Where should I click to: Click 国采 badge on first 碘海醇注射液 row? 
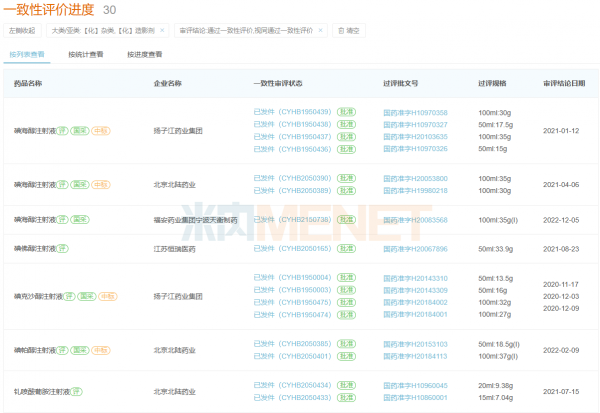[x=80, y=131]
